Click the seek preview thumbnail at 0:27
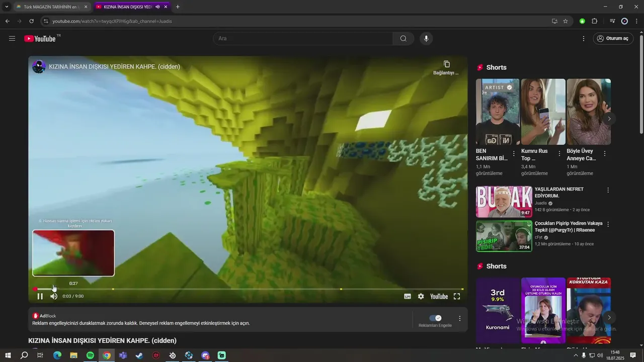 73,253
